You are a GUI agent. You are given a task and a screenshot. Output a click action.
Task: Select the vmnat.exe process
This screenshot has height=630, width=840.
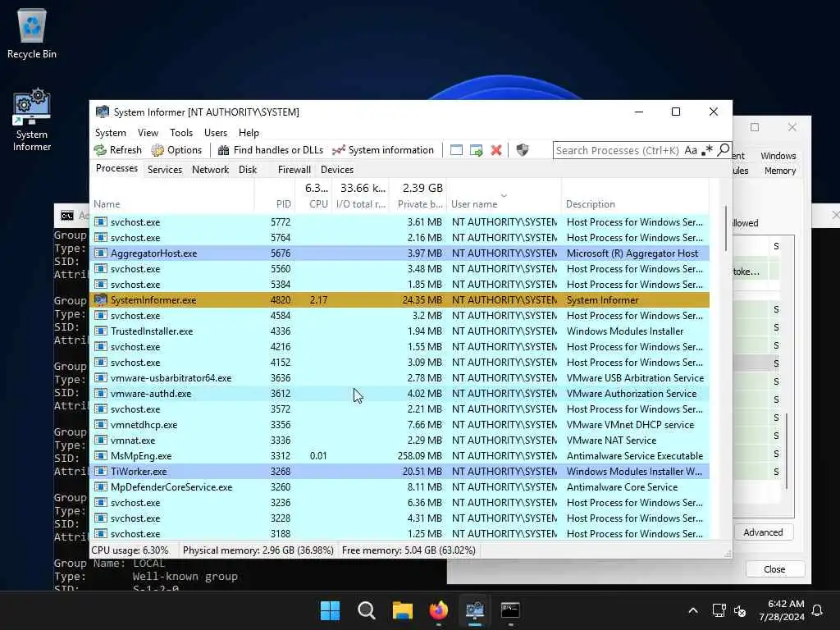399,441
